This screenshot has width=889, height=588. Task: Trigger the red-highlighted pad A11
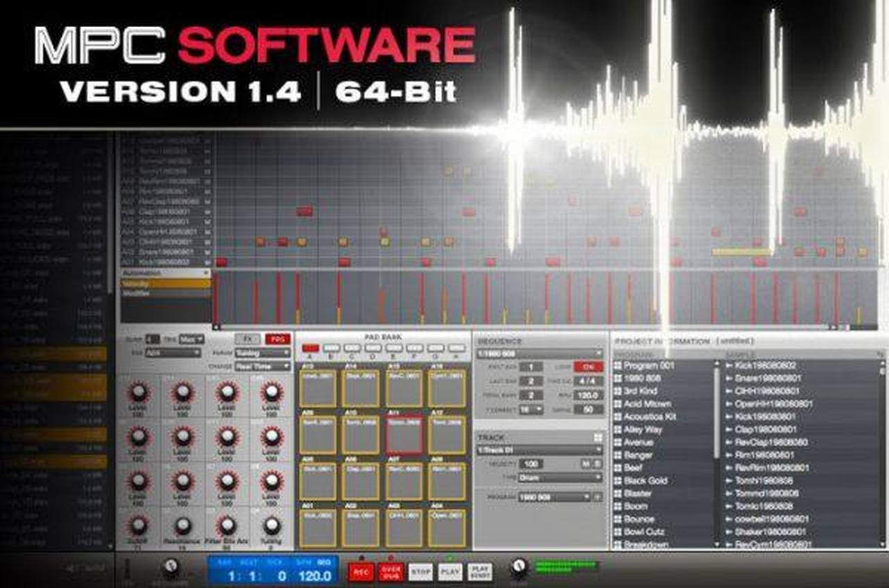click(x=404, y=435)
